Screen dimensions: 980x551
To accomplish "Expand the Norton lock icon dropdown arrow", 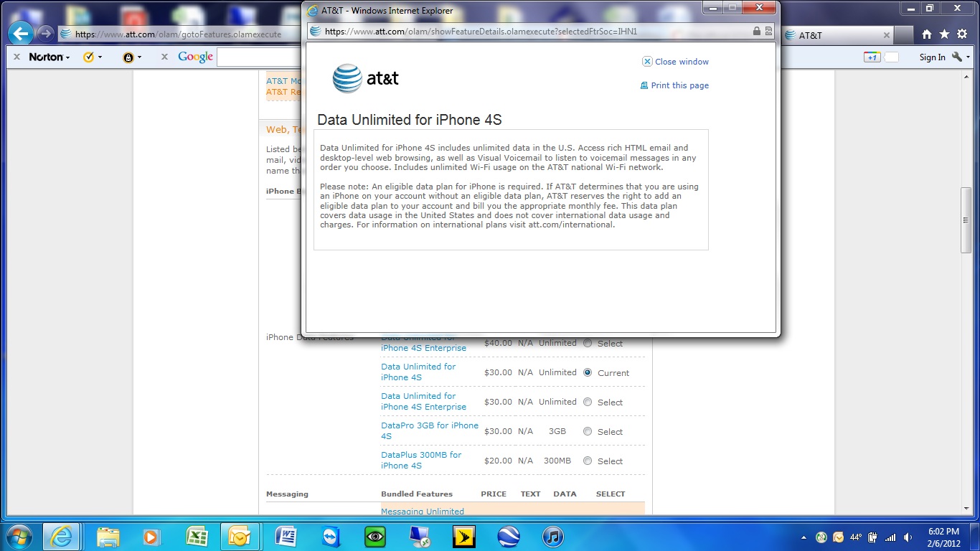I will tap(139, 57).
